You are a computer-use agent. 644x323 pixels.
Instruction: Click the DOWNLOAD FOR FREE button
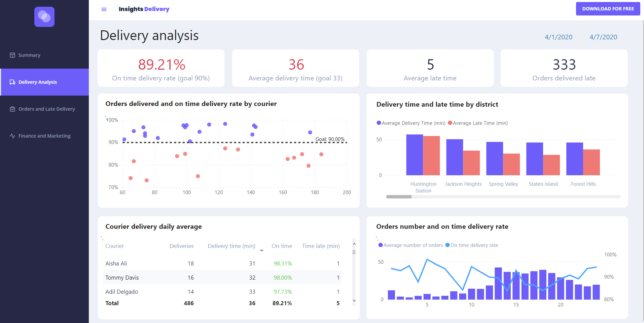pyautogui.click(x=608, y=8)
